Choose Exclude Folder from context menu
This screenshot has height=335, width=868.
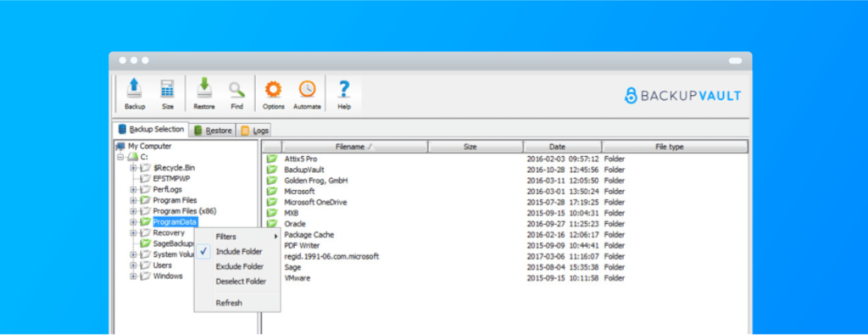[x=237, y=266]
